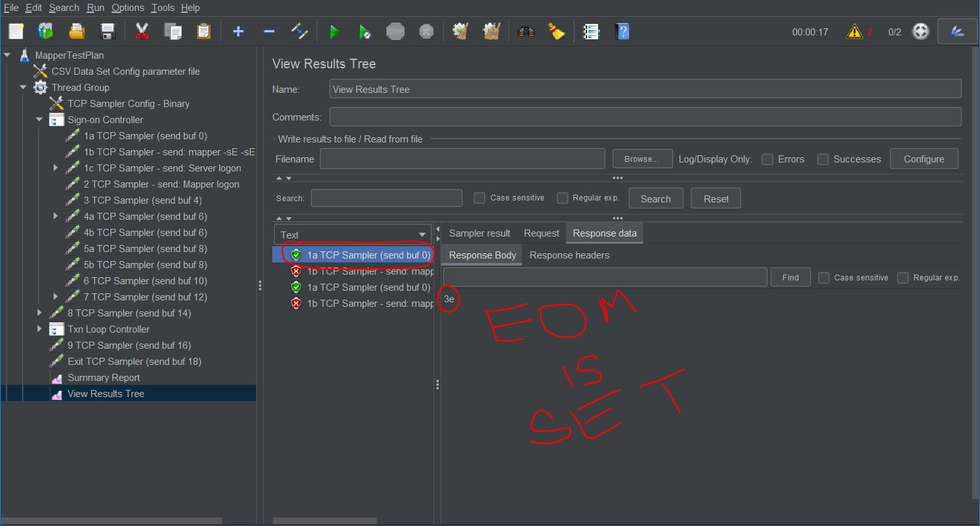980x526 pixels.
Task: Stop the running test
Action: (x=395, y=31)
